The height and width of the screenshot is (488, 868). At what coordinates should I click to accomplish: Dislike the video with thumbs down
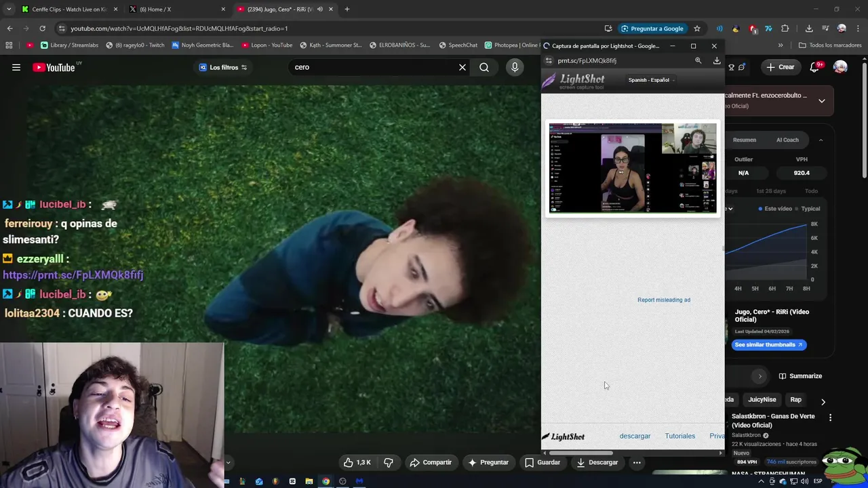[389, 462]
